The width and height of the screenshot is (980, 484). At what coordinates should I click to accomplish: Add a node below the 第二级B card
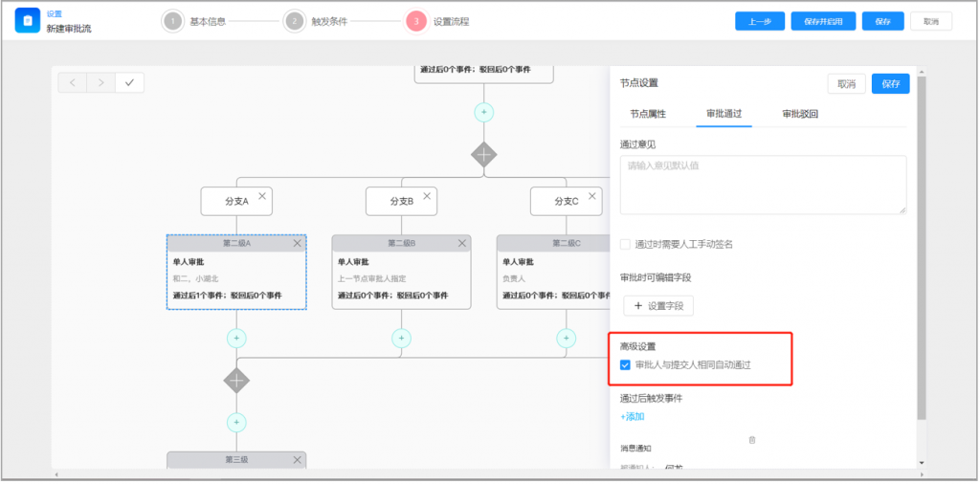point(401,338)
